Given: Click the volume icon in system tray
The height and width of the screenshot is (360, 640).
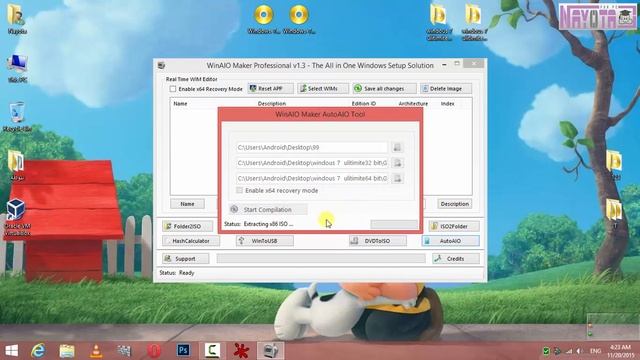Looking at the screenshot, I should click(x=579, y=351).
